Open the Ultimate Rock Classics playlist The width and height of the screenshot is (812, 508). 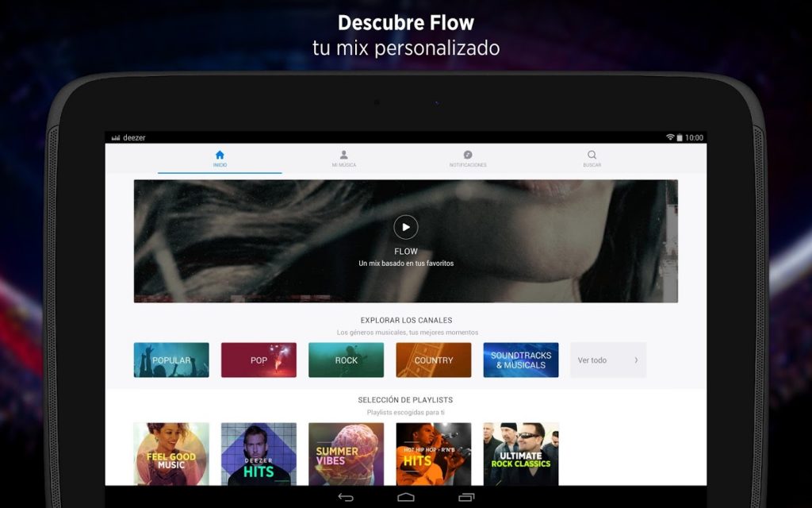[x=521, y=454]
